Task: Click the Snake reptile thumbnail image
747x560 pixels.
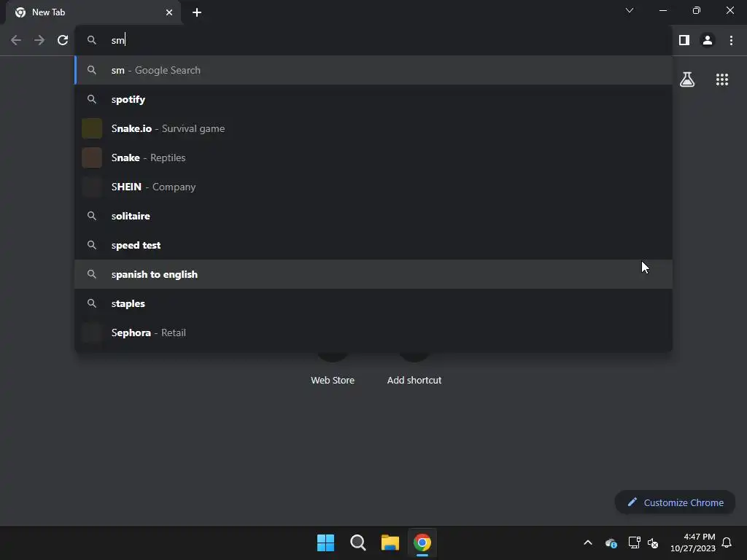Action: point(92,157)
